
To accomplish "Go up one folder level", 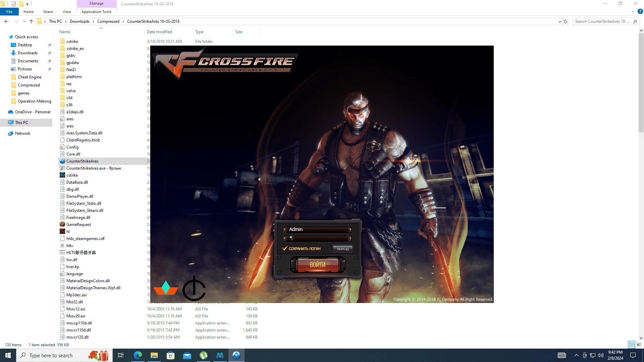I will tap(31, 21).
